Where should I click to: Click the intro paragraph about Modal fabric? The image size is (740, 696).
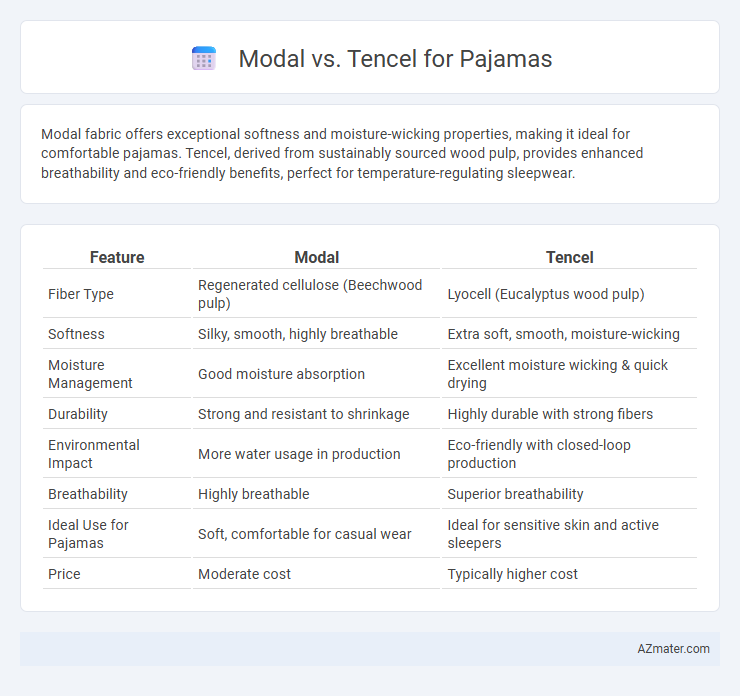click(x=342, y=153)
